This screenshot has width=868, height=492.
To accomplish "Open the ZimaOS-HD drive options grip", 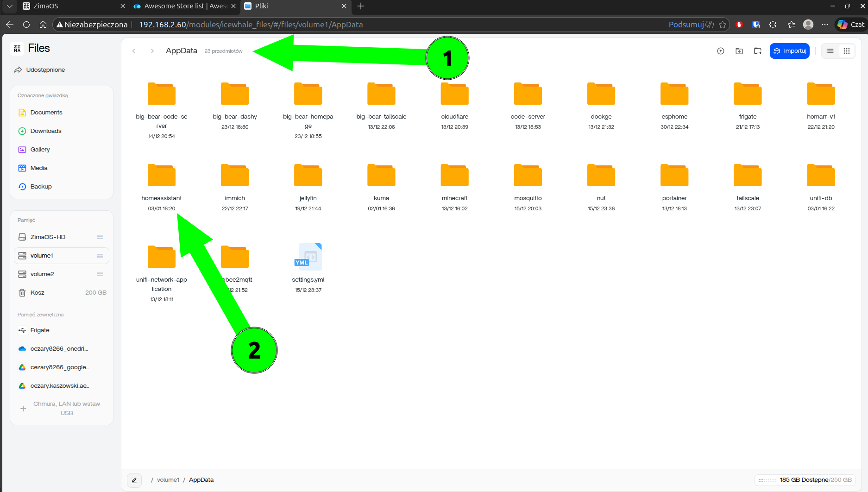I will click(100, 237).
